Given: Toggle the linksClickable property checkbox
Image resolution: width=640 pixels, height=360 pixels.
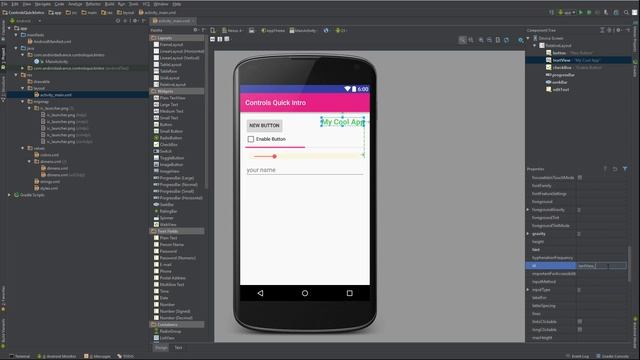Looking at the screenshot, I should (x=580, y=322).
